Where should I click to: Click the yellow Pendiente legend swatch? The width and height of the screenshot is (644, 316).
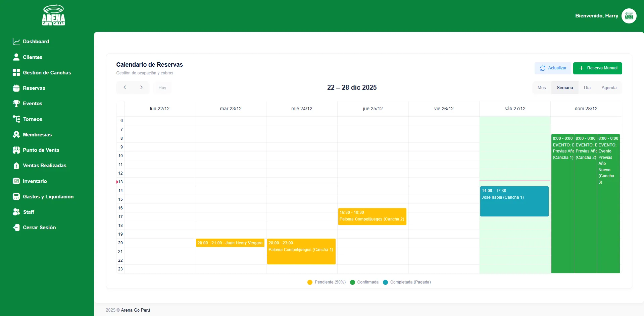coord(310,282)
